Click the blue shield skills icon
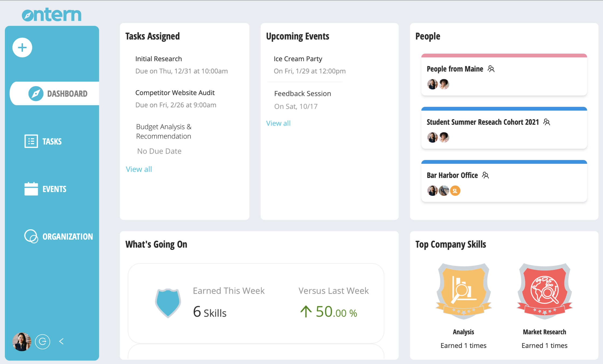Image resolution: width=603 pixels, height=364 pixels. click(x=168, y=303)
